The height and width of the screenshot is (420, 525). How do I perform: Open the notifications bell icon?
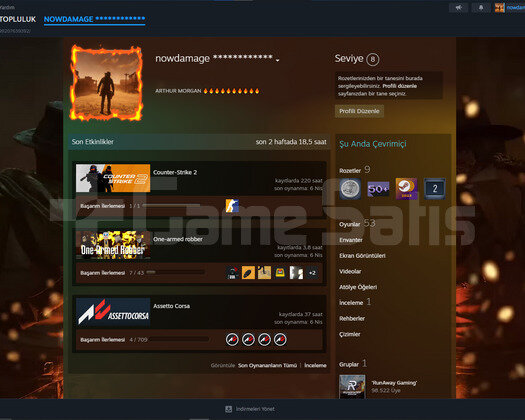pyautogui.click(x=481, y=7)
